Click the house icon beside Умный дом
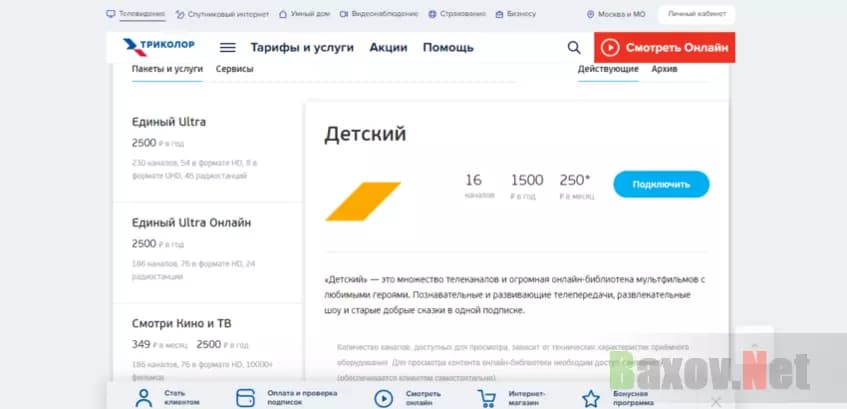 [283, 14]
